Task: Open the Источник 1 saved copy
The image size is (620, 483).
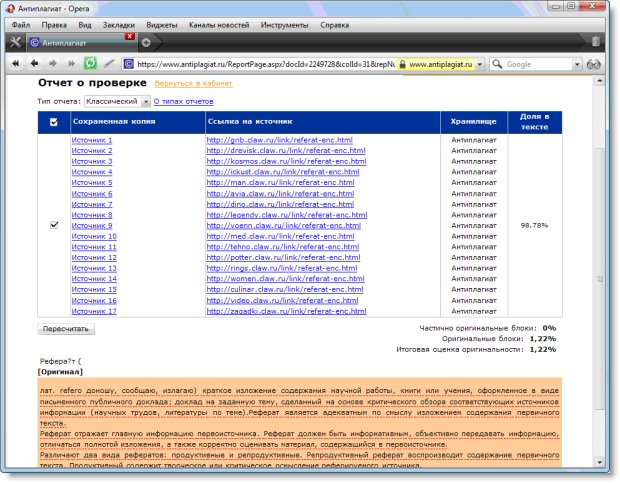Action: pyautogui.click(x=92, y=140)
